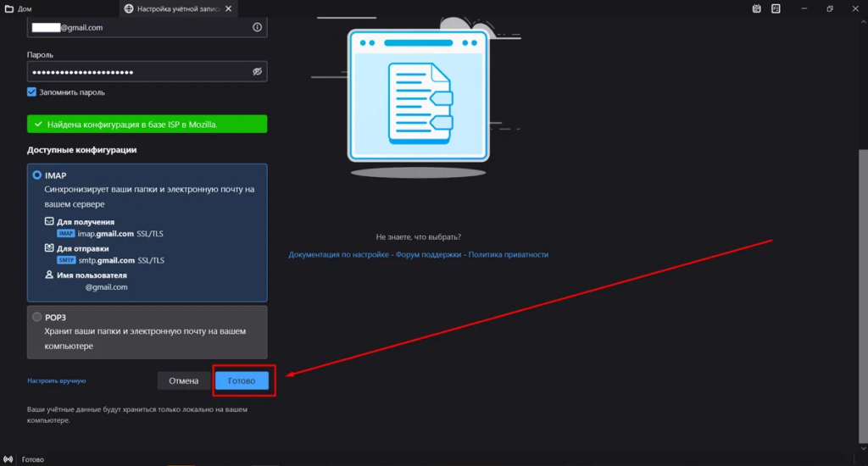868x466 pixels.
Task: Click the Готово button
Action: (x=242, y=380)
